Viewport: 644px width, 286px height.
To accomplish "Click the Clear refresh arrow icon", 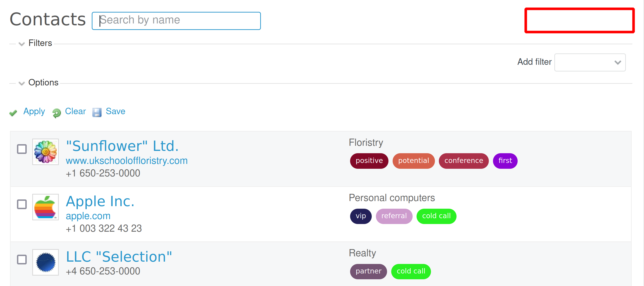I will click(x=56, y=113).
